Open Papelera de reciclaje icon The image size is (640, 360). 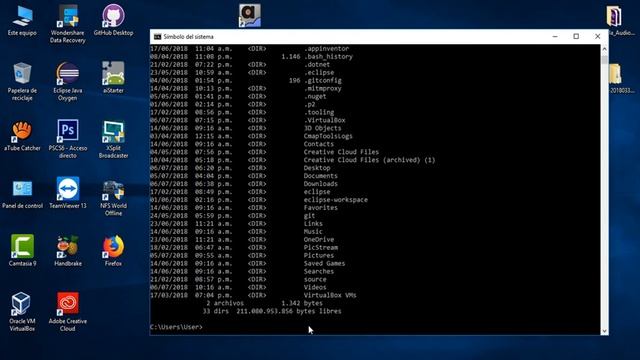(x=22, y=81)
